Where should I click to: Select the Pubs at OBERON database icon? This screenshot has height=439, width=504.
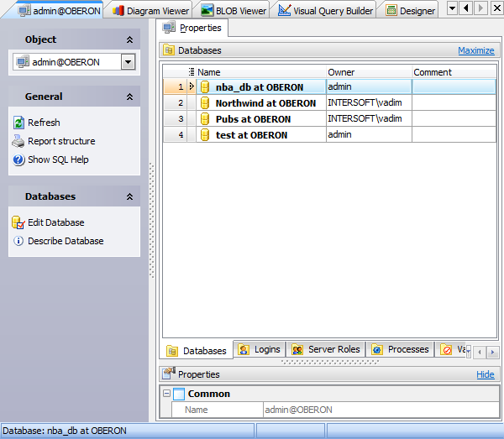pos(204,119)
